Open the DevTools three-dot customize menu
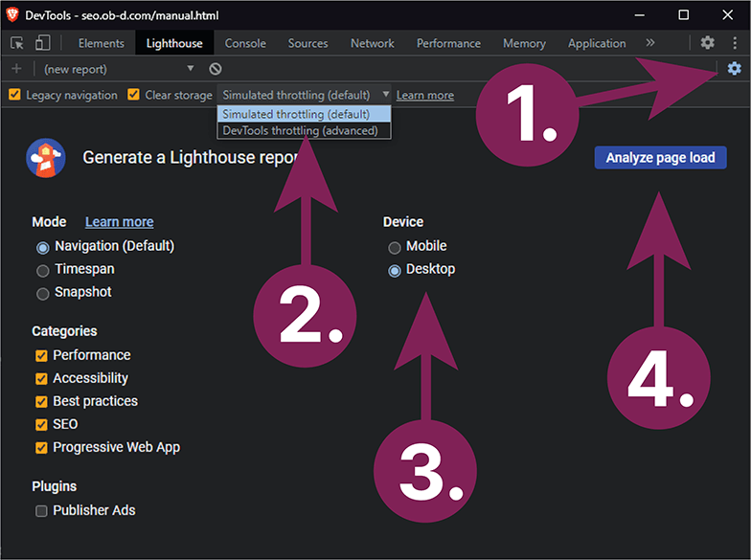 coord(735,43)
